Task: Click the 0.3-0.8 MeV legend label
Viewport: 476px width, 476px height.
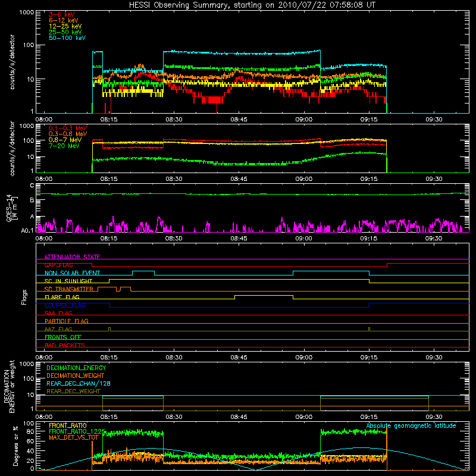Action: pyautogui.click(x=68, y=134)
